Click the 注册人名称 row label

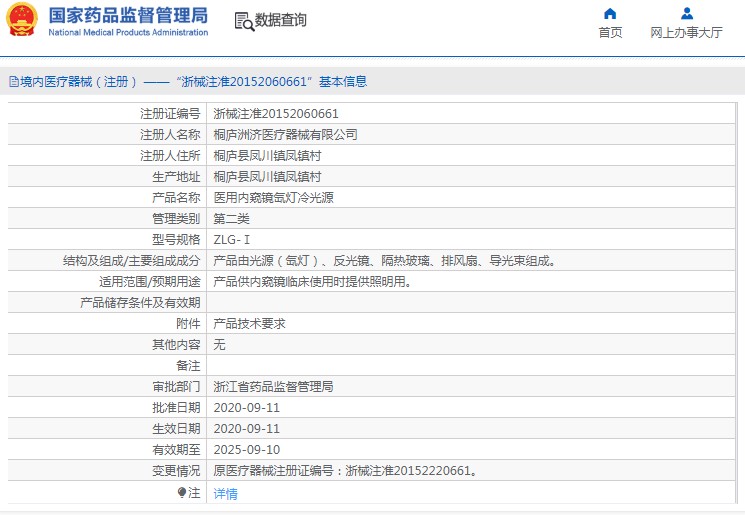click(170, 134)
